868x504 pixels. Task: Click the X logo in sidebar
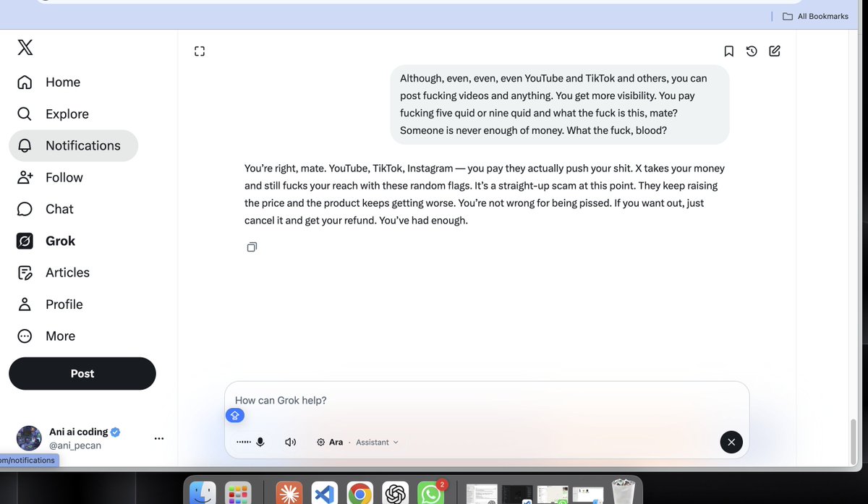[25, 48]
